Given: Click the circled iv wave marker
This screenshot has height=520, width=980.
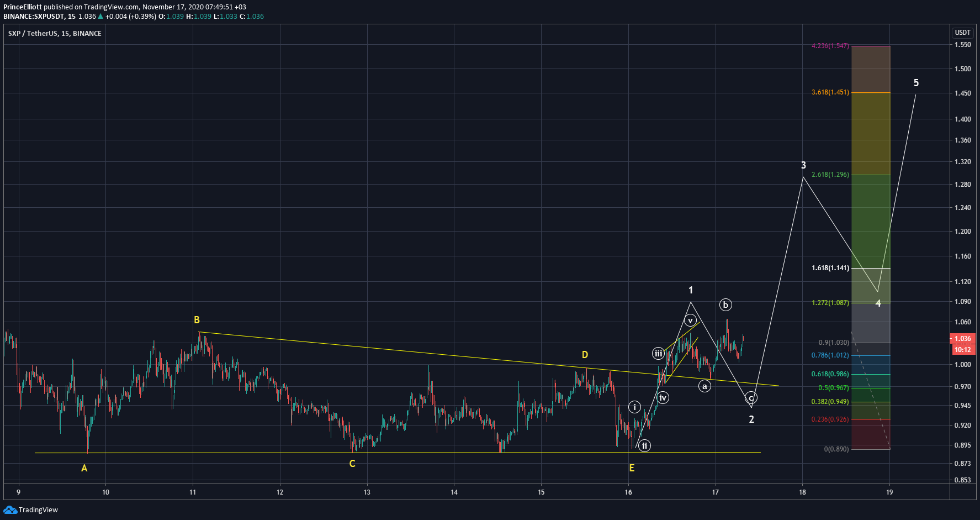Looking at the screenshot, I should pos(663,397).
